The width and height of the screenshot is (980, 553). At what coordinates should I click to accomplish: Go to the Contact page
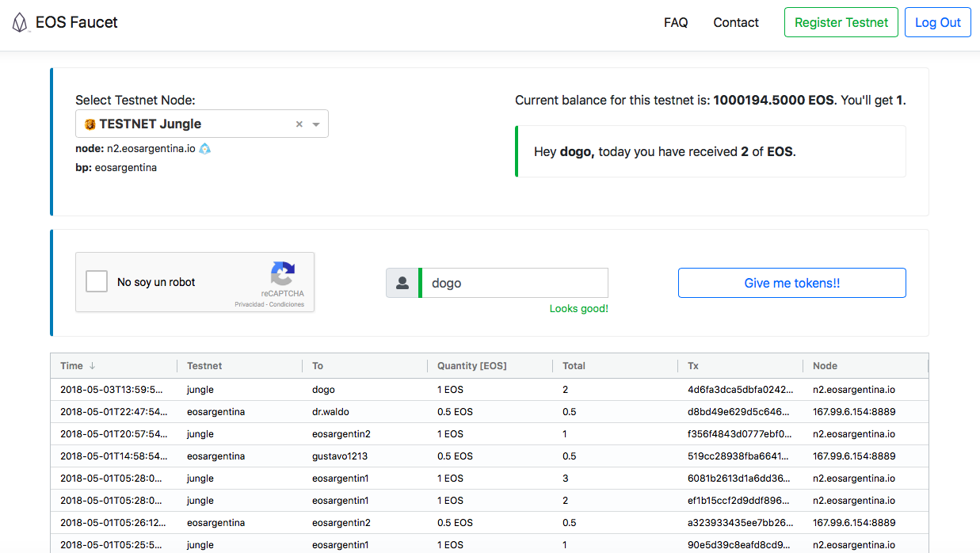(x=736, y=23)
